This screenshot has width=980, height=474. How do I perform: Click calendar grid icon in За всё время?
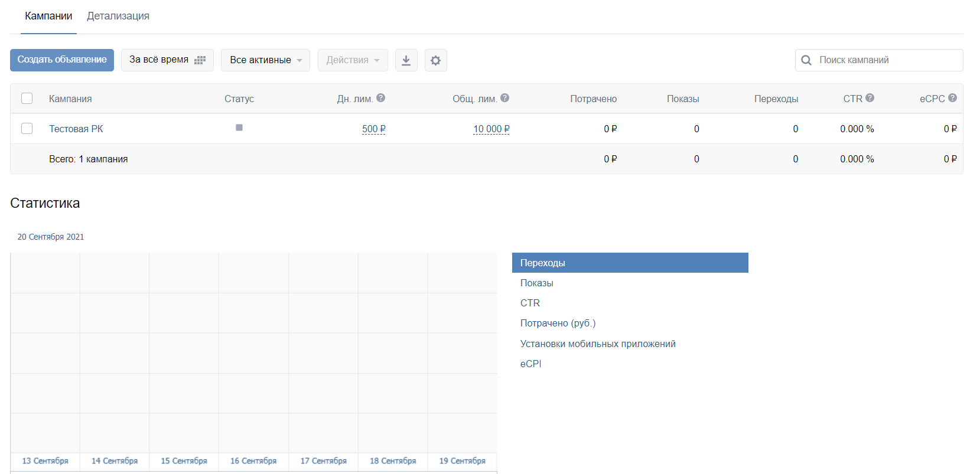[x=200, y=60]
